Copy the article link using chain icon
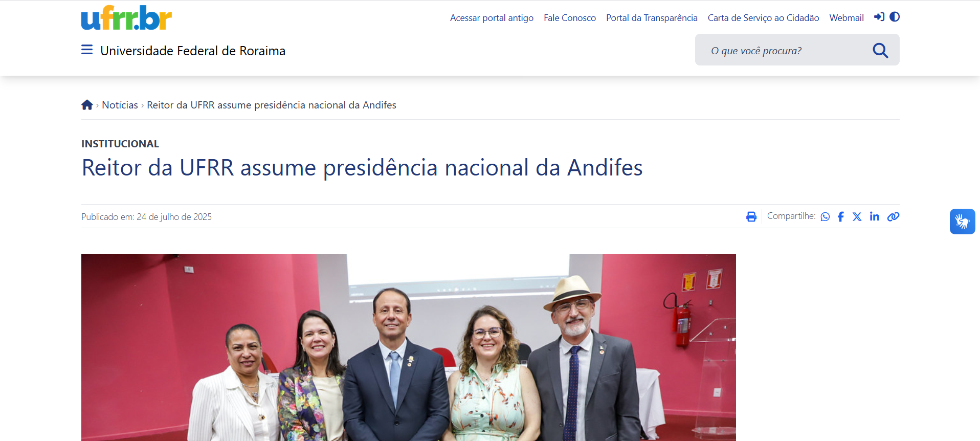The height and width of the screenshot is (441, 980). [x=894, y=217]
